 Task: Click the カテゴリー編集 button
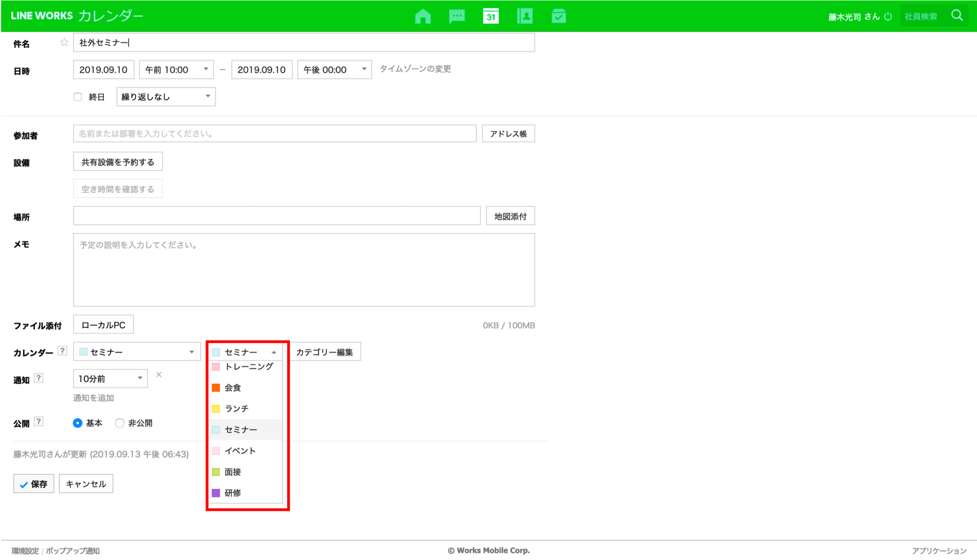click(324, 352)
